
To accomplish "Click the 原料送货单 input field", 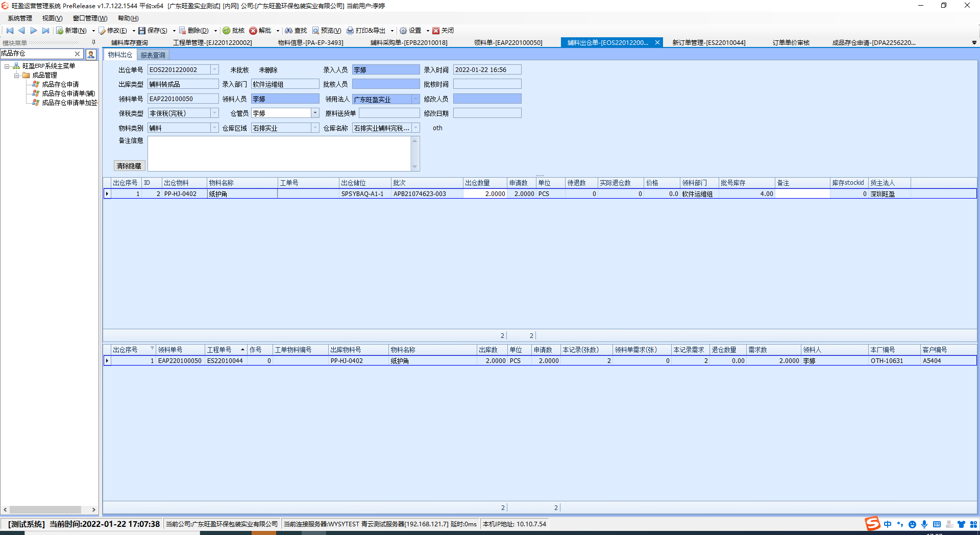I will [389, 113].
